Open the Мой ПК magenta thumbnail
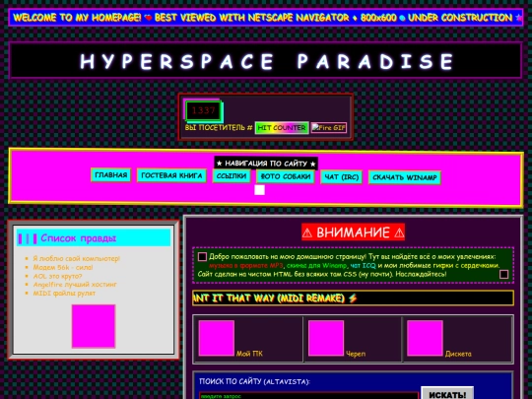The height and width of the screenshot is (399, 532). (217, 338)
